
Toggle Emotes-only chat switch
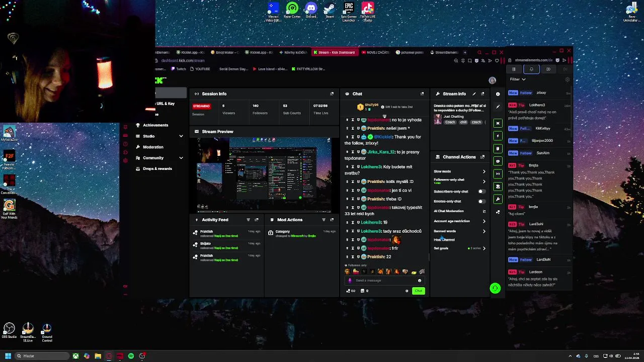pyautogui.click(x=481, y=201)
